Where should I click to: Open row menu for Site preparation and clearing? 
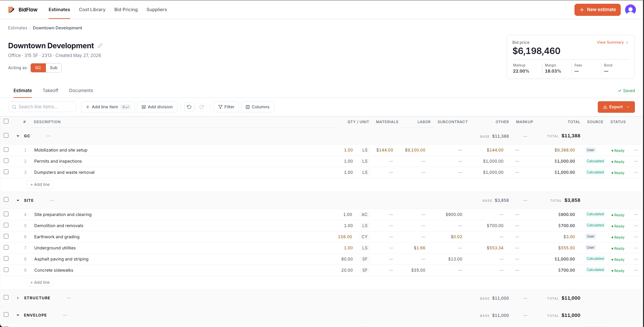coord(636,215)
